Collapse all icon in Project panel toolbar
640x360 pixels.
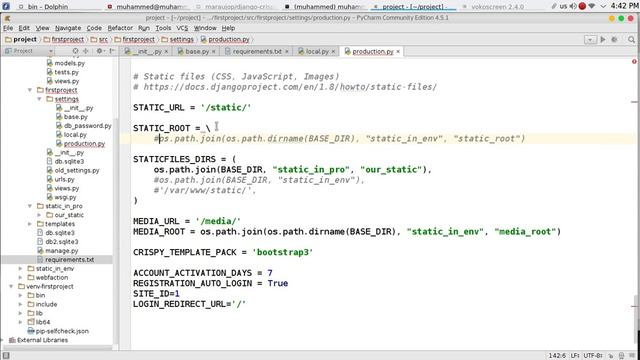tap(85, 51)
